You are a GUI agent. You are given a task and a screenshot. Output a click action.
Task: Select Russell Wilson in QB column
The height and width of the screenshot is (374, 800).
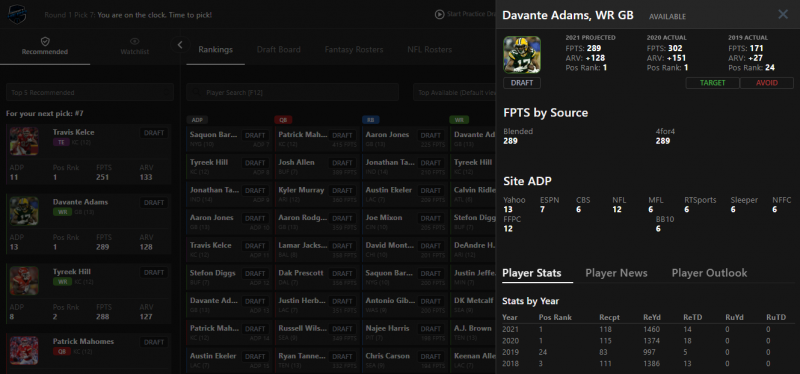tap(302, 328)
